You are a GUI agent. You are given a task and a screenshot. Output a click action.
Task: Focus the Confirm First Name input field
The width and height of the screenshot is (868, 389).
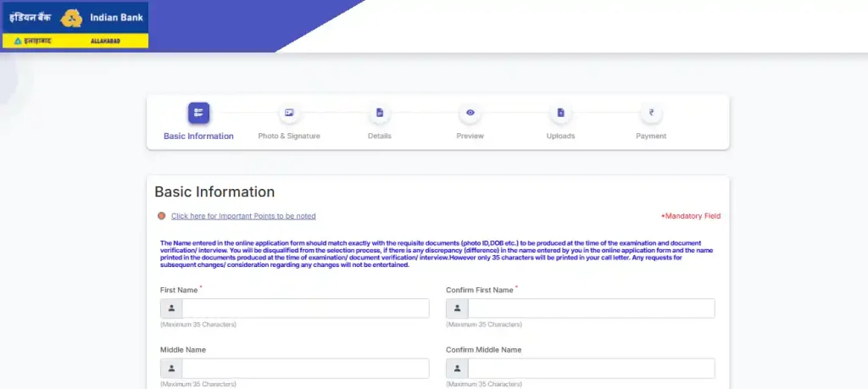tap(591, 308)
